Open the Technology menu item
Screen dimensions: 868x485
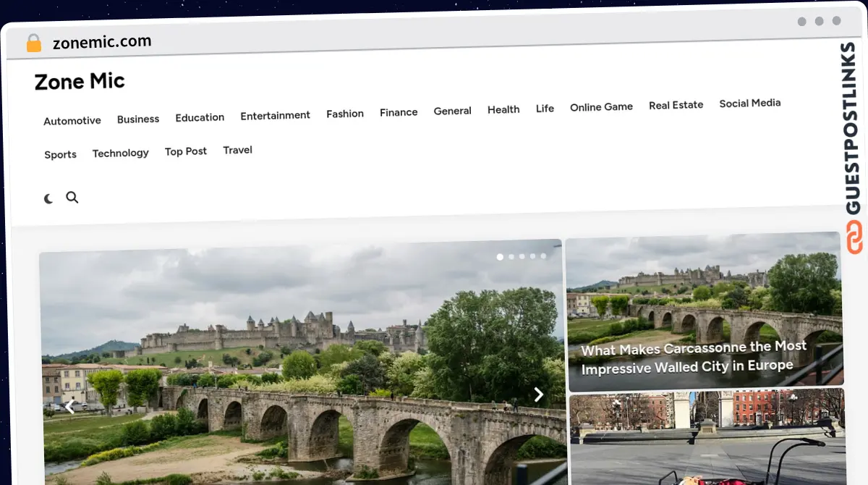[120, 153]
